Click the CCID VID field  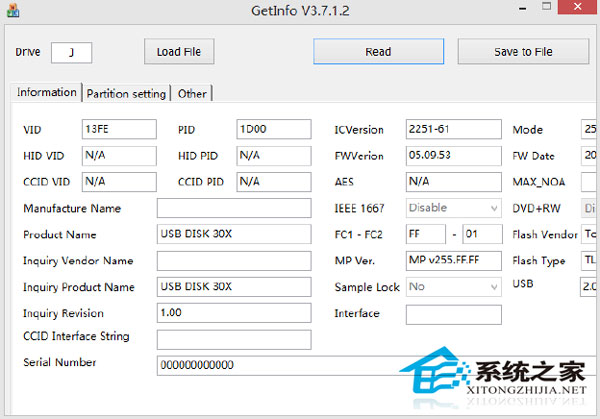[x=119, y=181]
